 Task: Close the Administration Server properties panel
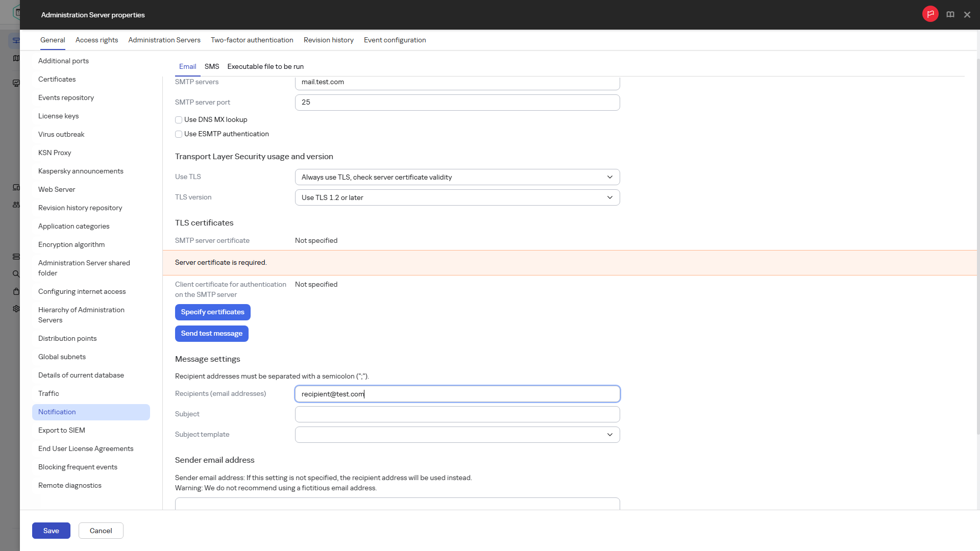point(967,15)
